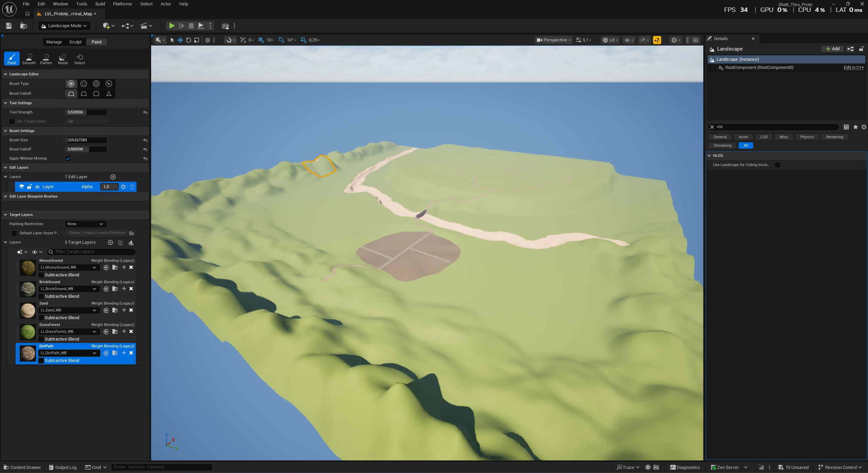Click Add button in Details panel
The image size is (868, 473).
832,49
